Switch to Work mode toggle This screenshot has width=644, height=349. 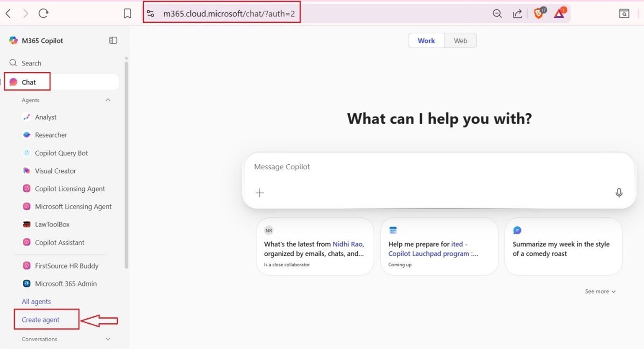pyautogui.click(x=426, y=41)
